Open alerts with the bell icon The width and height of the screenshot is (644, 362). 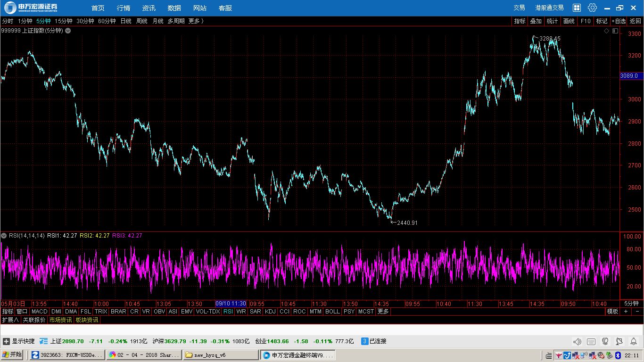pyautogui.click(x=634, y=341)
